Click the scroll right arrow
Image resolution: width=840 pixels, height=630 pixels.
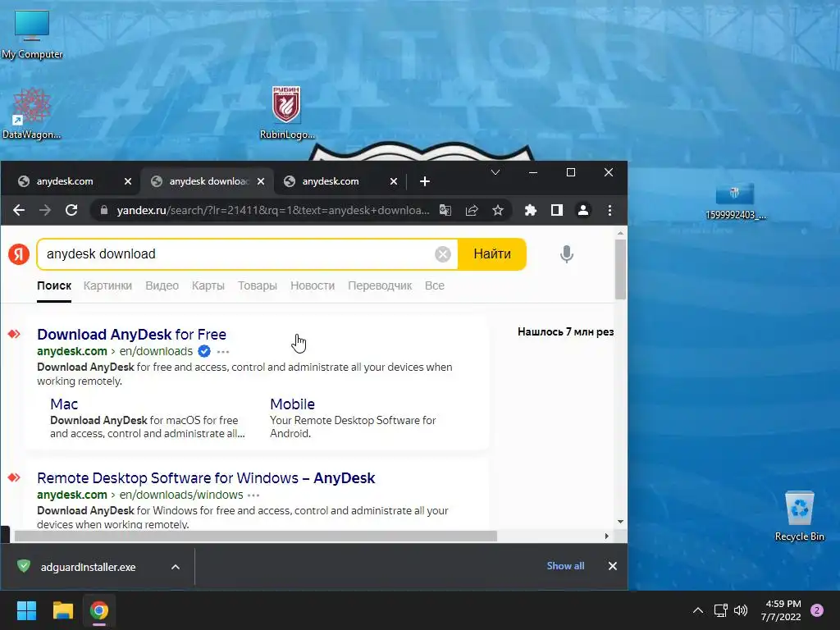[606, 536]
